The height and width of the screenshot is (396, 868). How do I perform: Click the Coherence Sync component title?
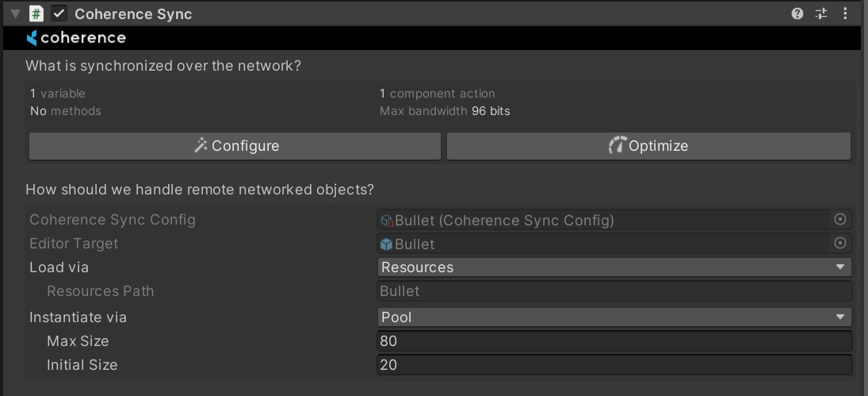coord(133,13)
